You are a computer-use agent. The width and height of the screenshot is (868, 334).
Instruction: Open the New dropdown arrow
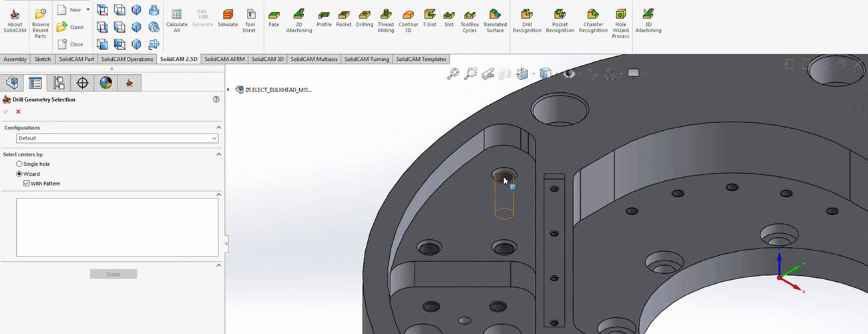[88, 10]
